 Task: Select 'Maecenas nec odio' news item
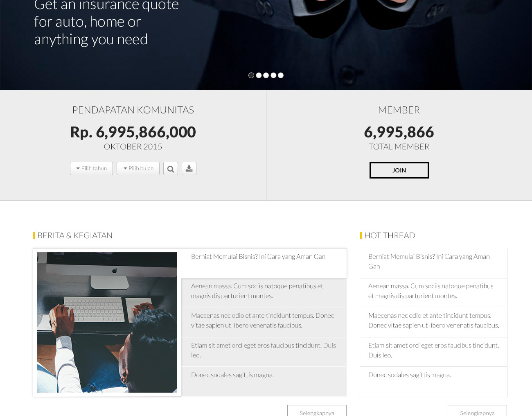pos(264,322)
